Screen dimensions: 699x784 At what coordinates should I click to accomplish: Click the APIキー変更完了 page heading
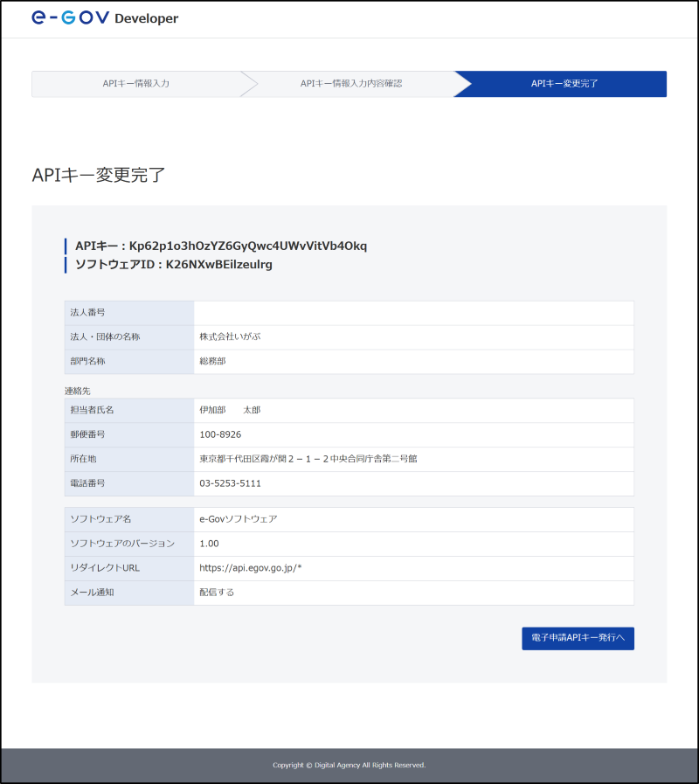(x=99, y=175)
